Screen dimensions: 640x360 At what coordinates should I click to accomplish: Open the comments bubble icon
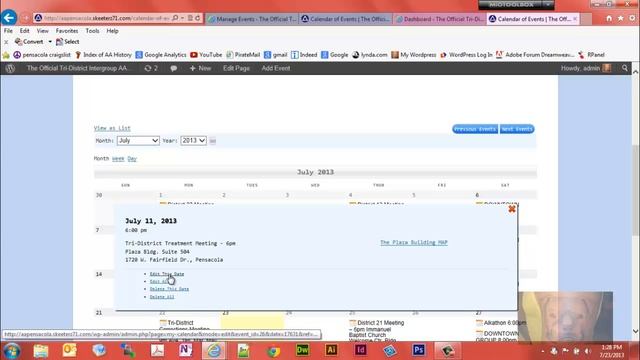click(173, 69)
